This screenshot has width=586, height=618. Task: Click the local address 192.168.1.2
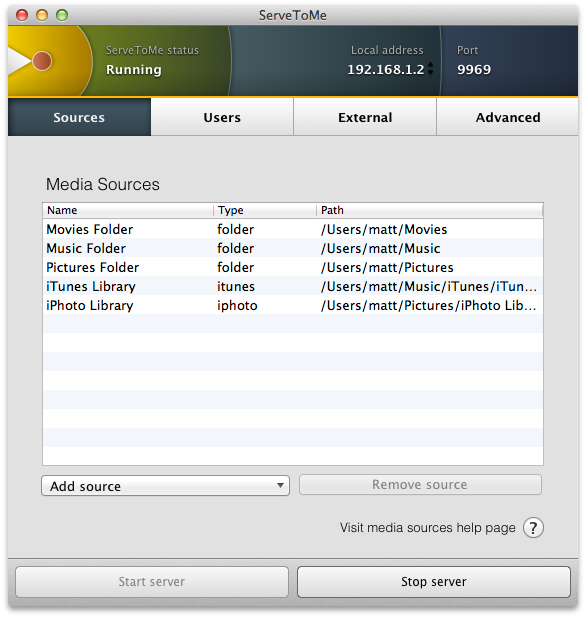click(x=386, y=69)
